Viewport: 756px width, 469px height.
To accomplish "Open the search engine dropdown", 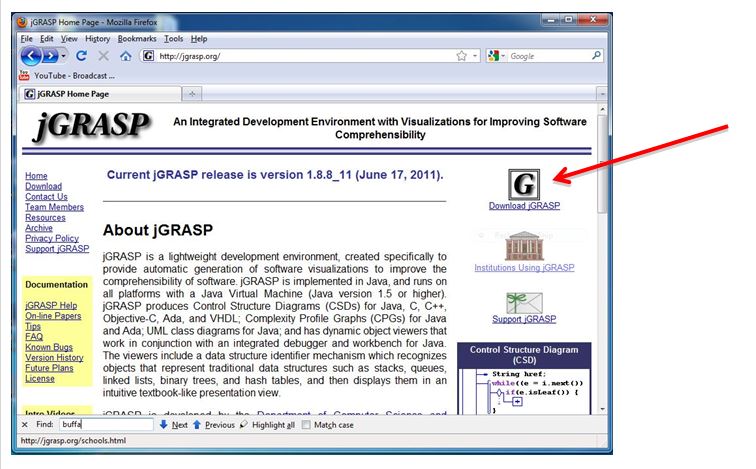I will (501, 56).
